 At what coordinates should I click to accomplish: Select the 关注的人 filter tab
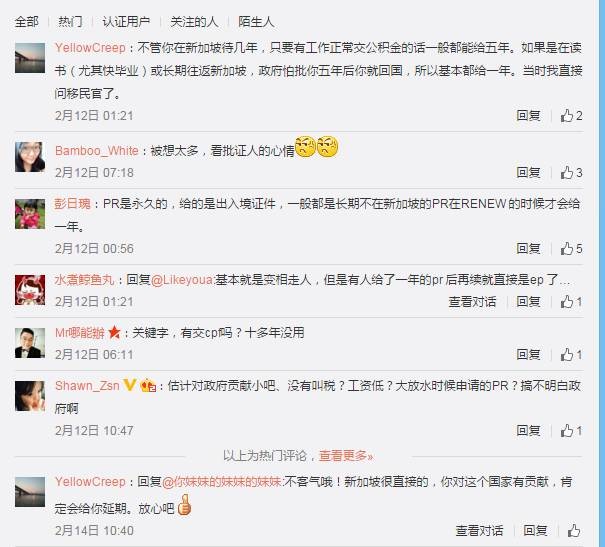click(194, 22)
